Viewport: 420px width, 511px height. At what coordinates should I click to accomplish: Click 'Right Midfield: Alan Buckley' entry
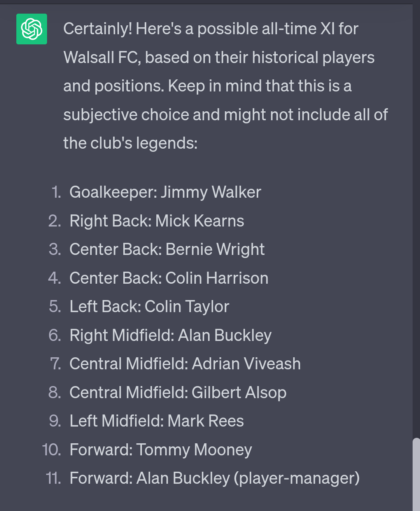pos(170,335)
